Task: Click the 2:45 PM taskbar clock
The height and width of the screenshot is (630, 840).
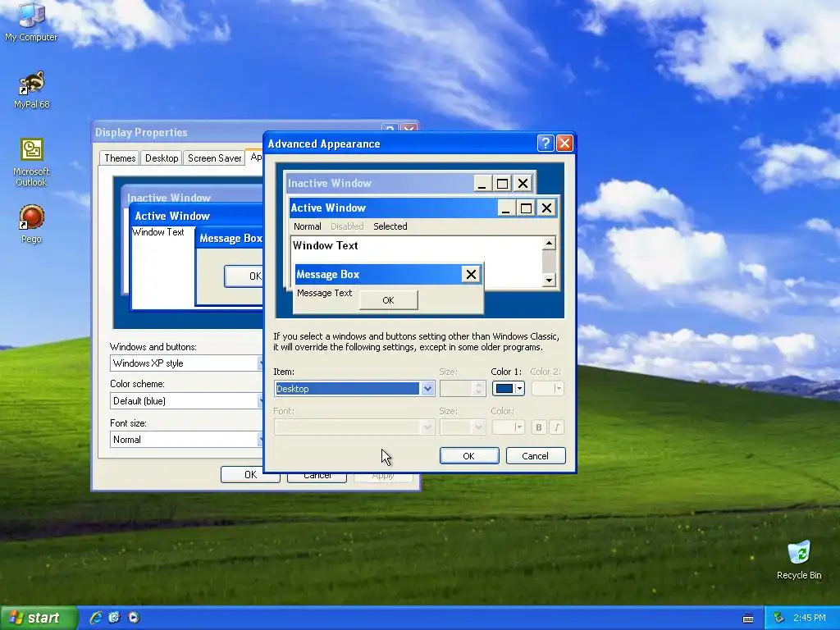Action: point(809,618)
